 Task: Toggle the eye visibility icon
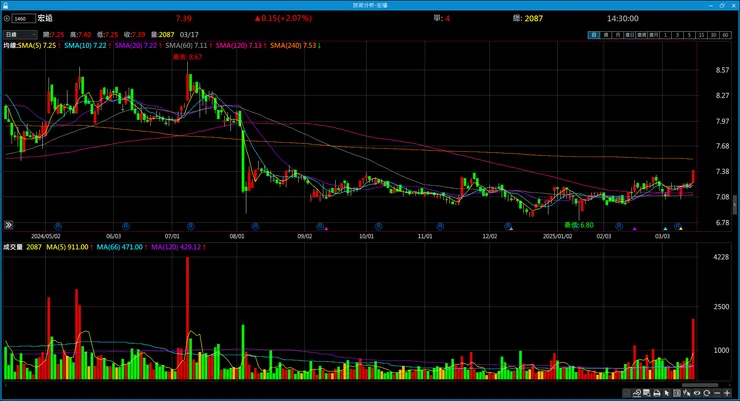click(x=697, y=393)
